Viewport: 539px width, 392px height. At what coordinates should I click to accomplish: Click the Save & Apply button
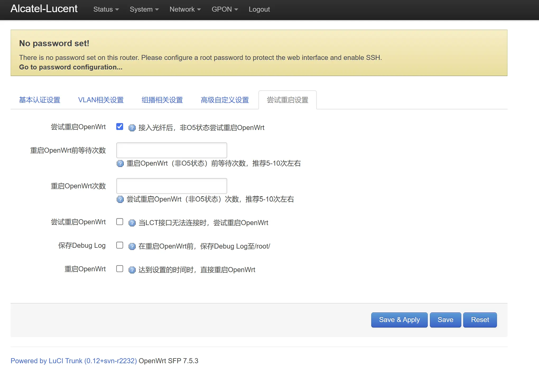click(399, 320)
